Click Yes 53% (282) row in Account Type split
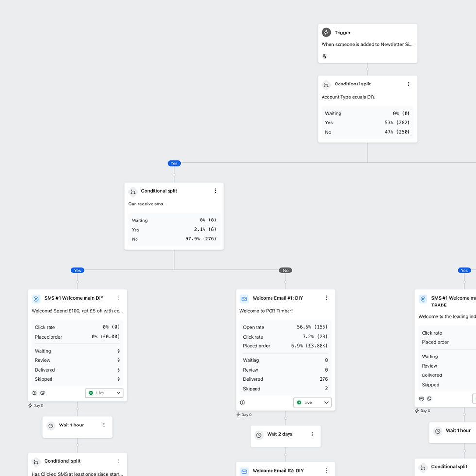The width and height of the screenshot is (476, 476). [x=367, y=122]
